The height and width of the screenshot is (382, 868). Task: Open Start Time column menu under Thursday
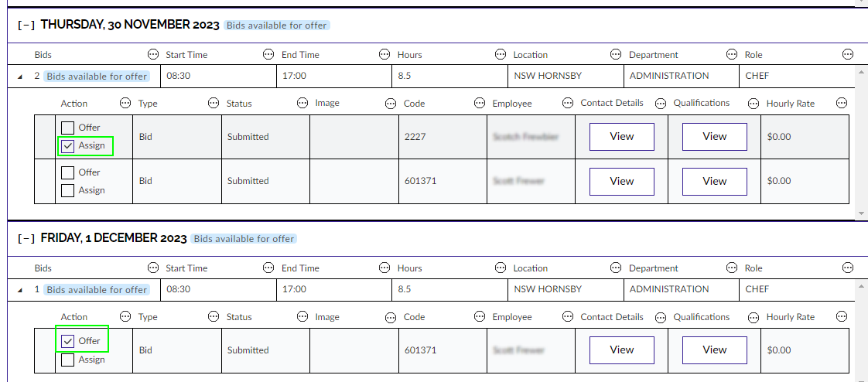click(x=268, y=55)
